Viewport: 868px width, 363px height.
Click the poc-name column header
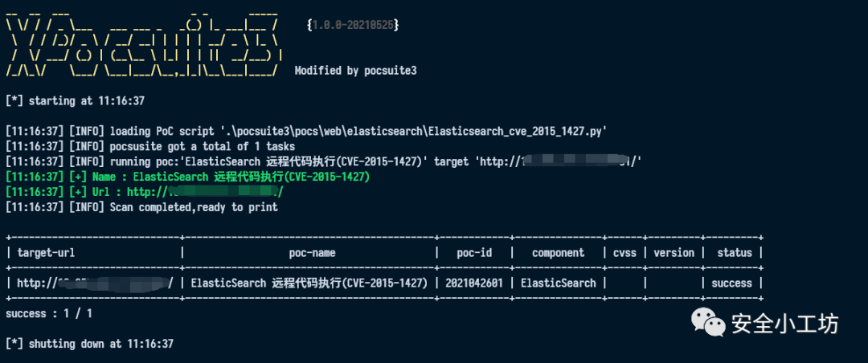point(313,253)
